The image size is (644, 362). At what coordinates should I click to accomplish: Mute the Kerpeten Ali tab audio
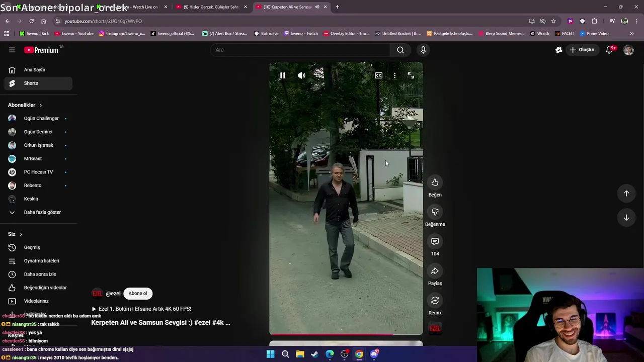coord(317,7)
